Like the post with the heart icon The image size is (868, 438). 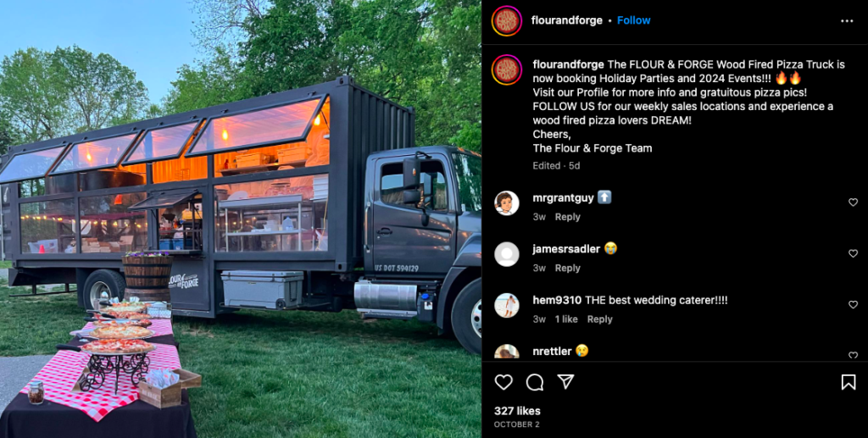pyautogui.click(x=504, y=382)
